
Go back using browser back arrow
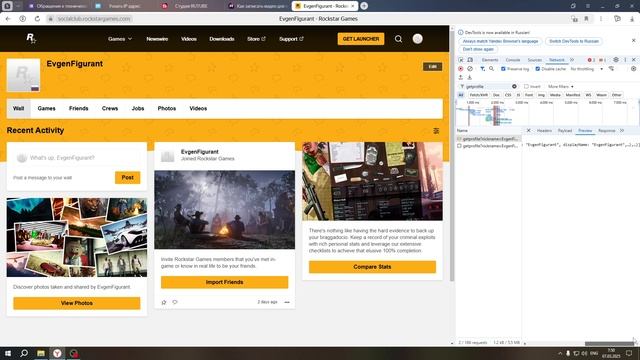8,19
